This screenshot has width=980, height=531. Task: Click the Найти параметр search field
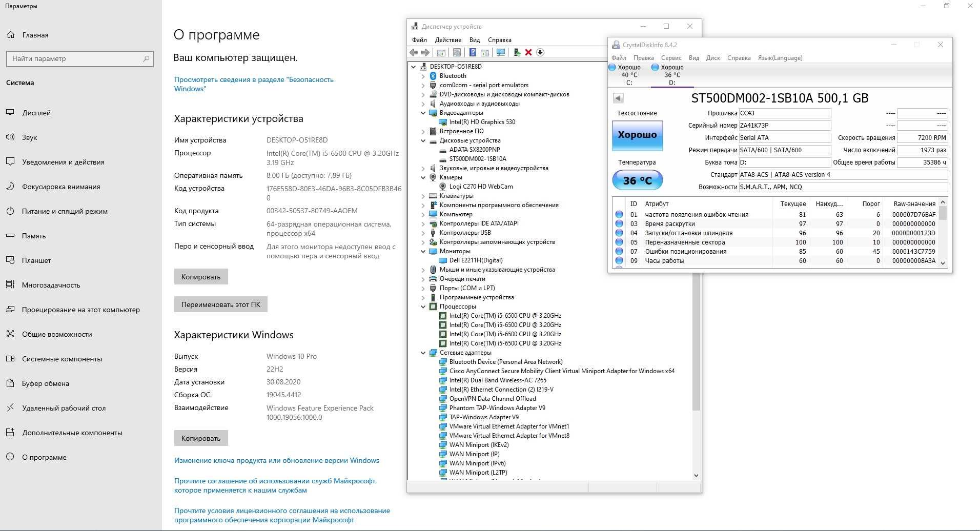79,58
